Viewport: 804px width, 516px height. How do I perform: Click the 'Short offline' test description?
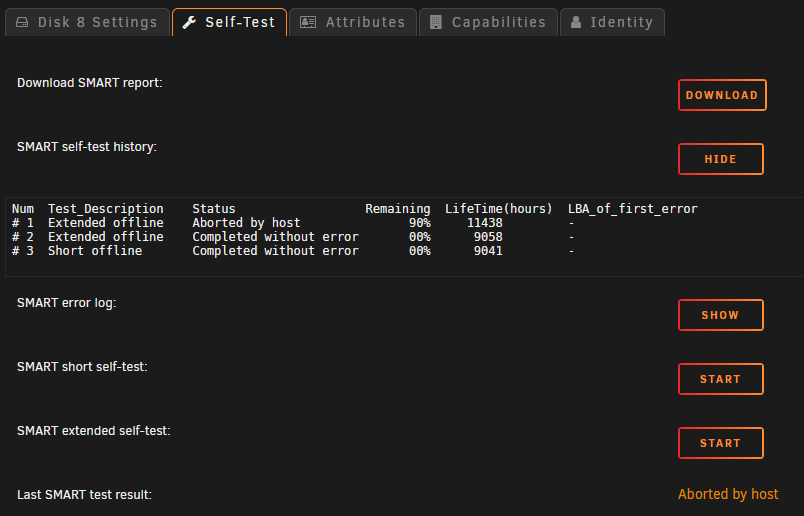tap(95, 250)
